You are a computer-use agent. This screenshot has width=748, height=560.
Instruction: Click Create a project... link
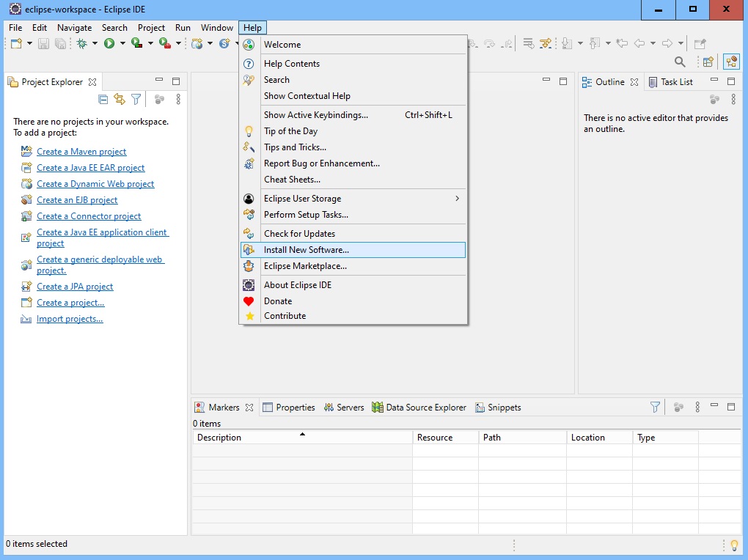click(70, 303)
